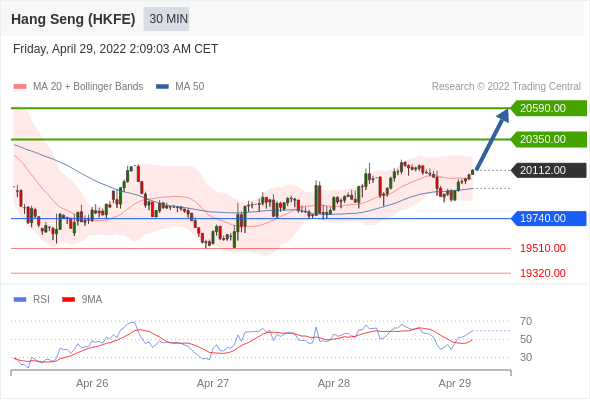
Task: Click the Apr 28 date marker
Action: (x=334, y=383)
